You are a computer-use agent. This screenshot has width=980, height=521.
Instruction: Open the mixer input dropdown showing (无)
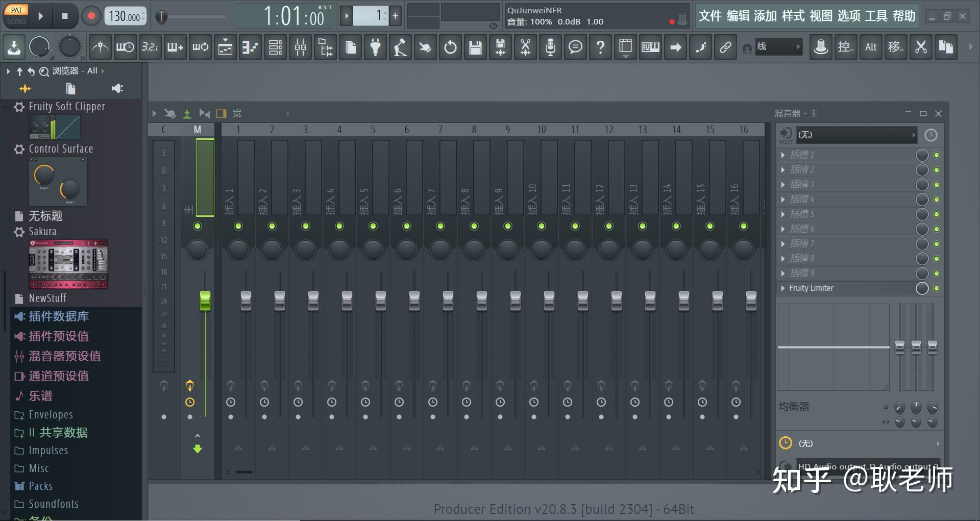(856, 135)
